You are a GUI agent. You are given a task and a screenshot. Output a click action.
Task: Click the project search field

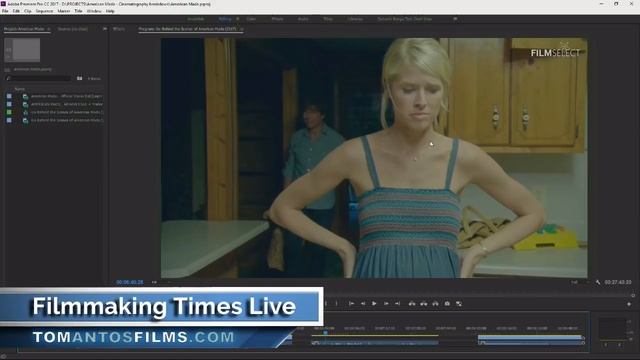39,78
